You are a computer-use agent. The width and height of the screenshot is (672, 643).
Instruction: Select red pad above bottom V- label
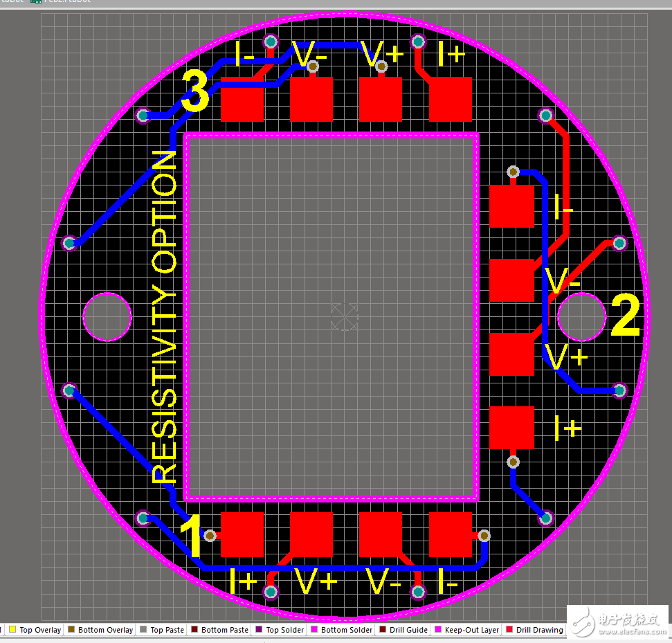381,534
